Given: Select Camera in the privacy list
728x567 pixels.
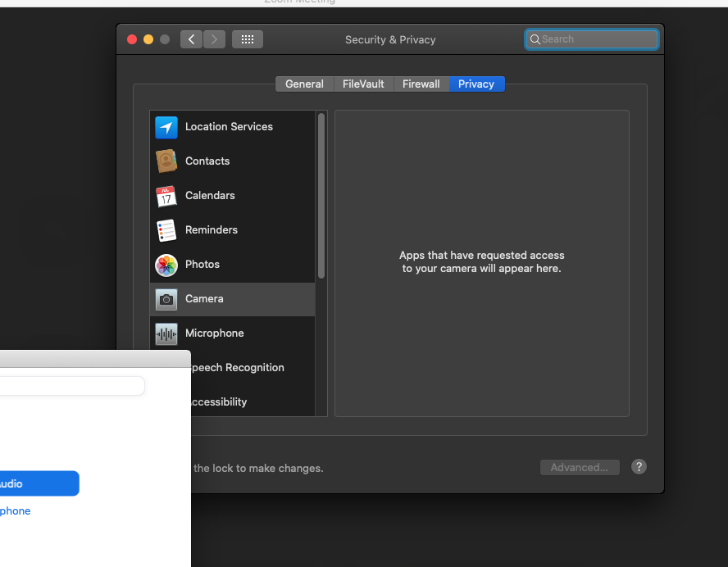Looking at the screenshot, I should point(233,299).
